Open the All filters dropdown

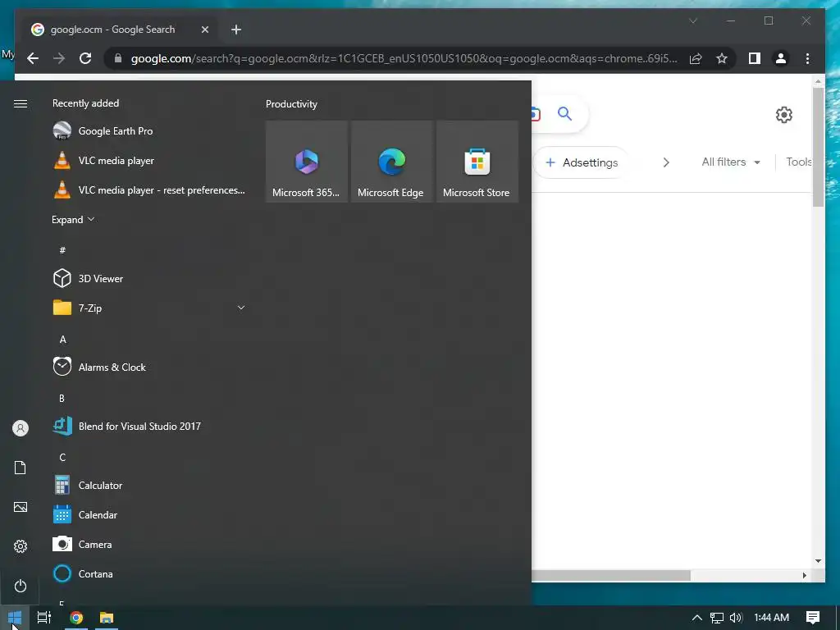(731, 162)
